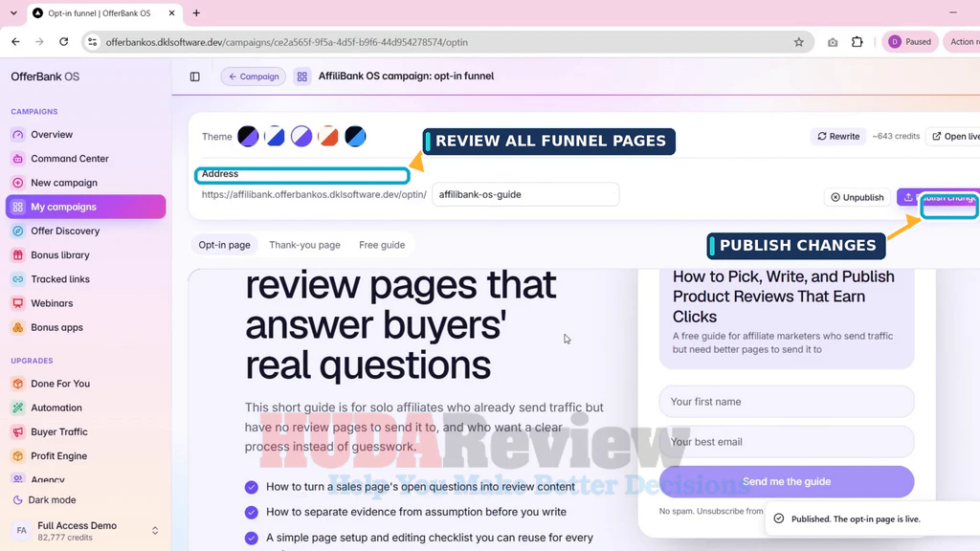Screen dimensions: 980x551
Task: Open the browser extensions puzzle icon
Action: [x=857, y=42]
